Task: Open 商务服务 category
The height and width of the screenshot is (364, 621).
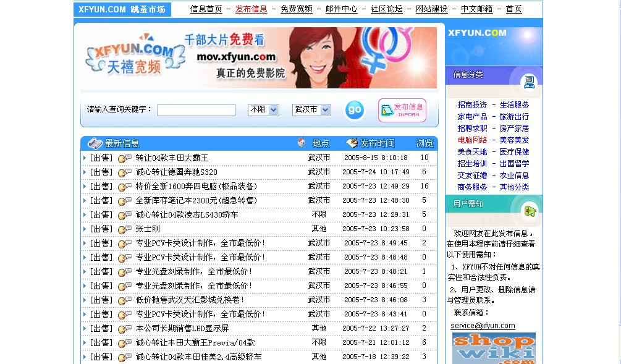Action: coord(472,187)
